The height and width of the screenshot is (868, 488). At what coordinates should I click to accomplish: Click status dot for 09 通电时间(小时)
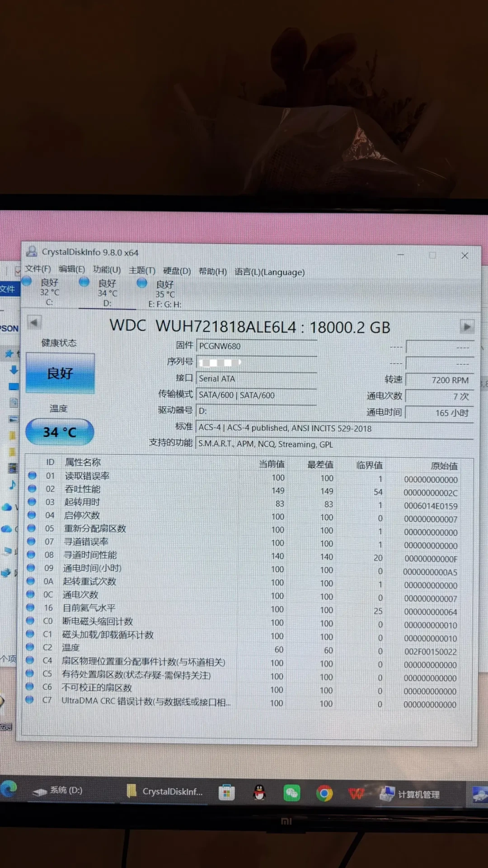click(x=31, y=567)
